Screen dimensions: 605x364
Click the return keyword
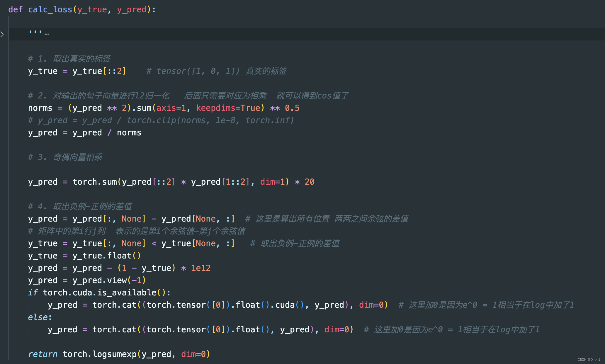[43, 354]
